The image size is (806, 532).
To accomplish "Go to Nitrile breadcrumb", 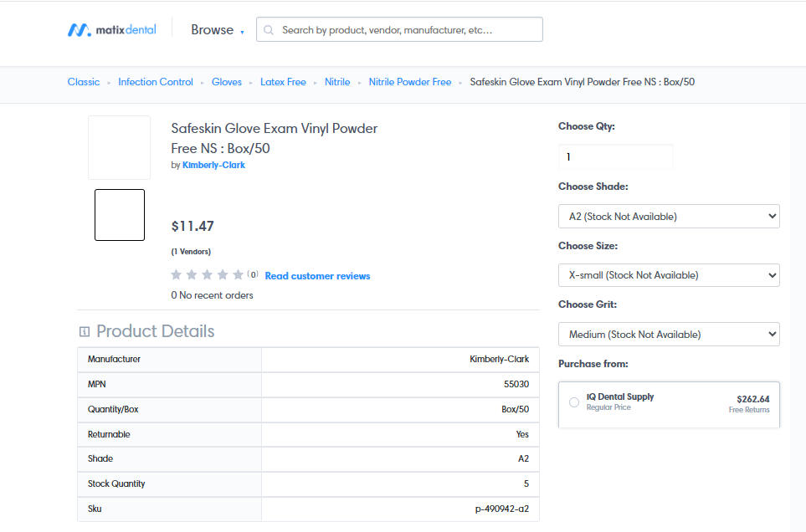I will click(x=337, y=82).
